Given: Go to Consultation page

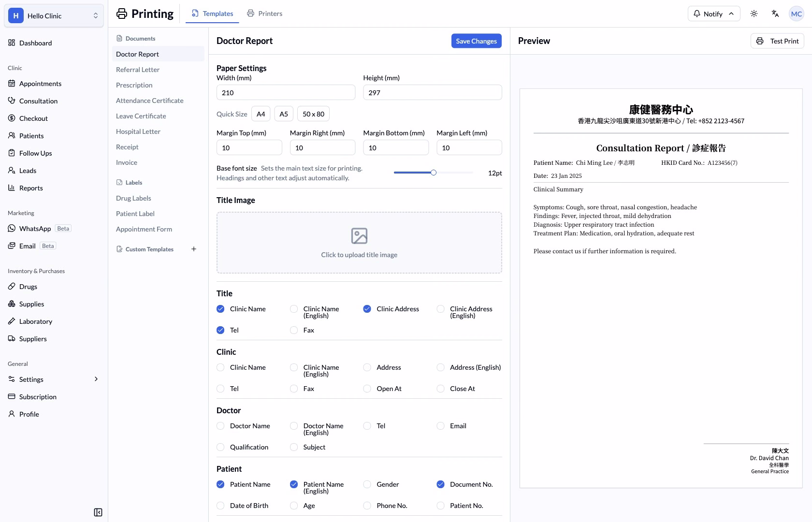Looking at the screenshot, I should 54,101.
